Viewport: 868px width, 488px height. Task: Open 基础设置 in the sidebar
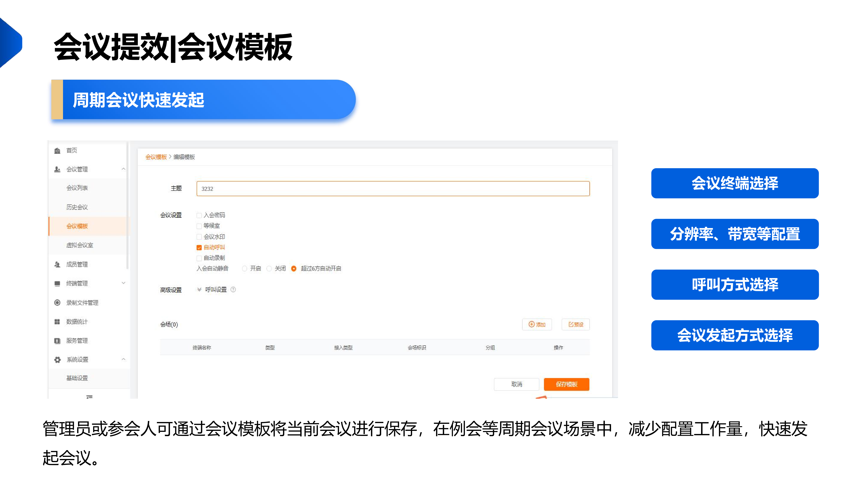pyautogui.click(x=77, y=378)
